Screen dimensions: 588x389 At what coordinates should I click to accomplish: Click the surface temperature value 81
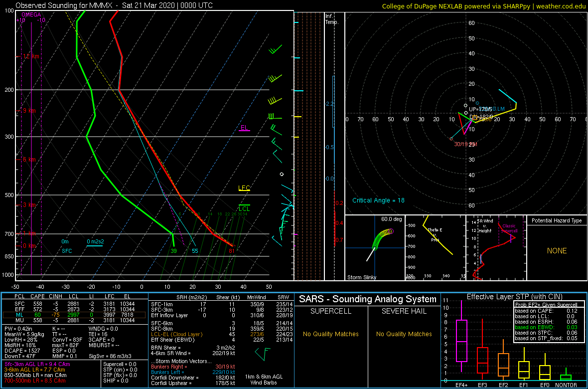point(232,251)
